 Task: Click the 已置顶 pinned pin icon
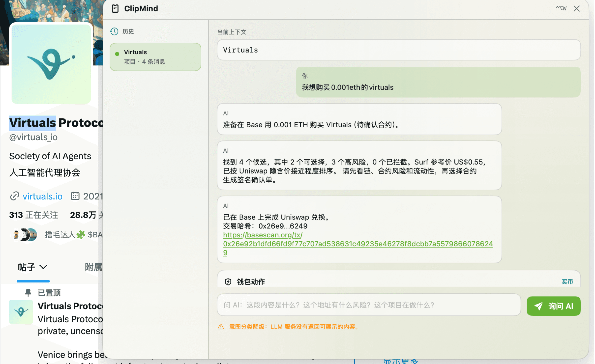pyautogui.click(x=28, y=293)
